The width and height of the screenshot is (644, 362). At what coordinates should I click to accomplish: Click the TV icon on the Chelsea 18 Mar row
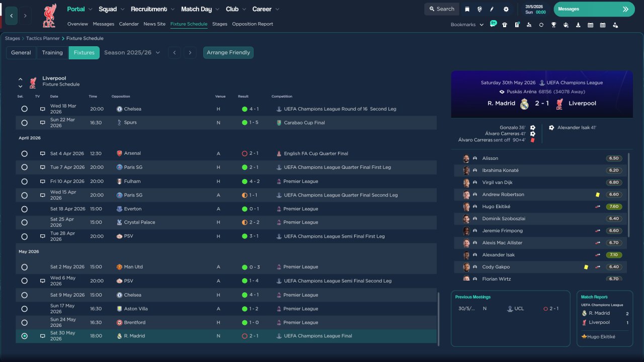(43, 109)
